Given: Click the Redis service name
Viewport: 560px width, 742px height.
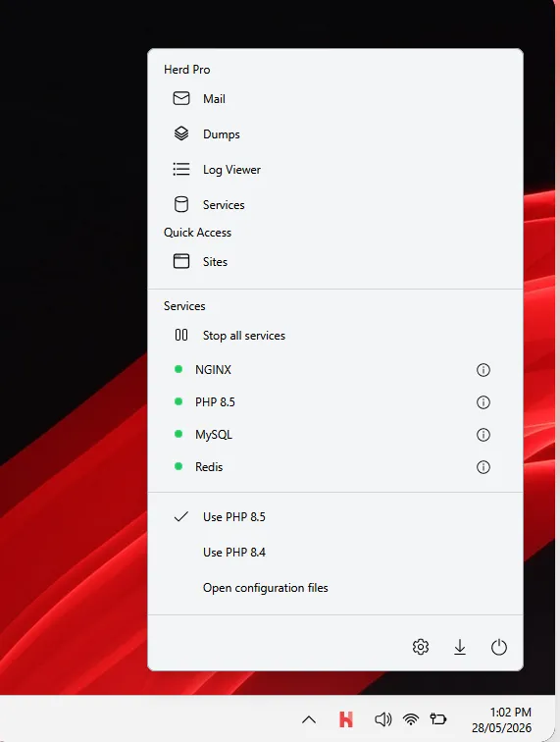Looking at the screenshot, I should click(x=209, y=466).
